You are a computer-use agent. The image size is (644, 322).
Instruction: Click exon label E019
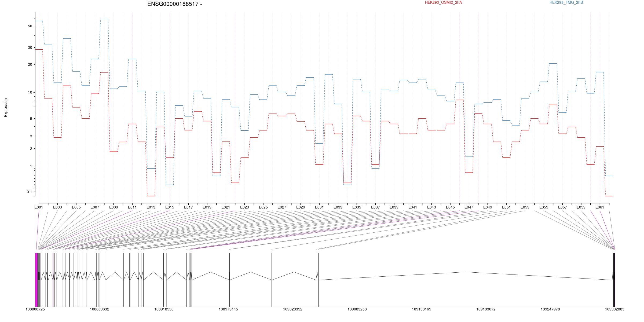coord(207,207)
